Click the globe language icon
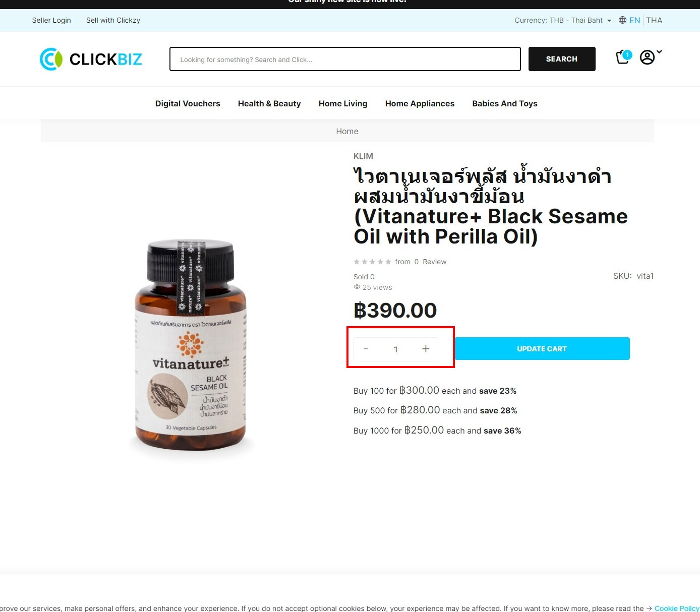Image resolution: width=700 pixels, height=612 pixels. coord(622,20)
